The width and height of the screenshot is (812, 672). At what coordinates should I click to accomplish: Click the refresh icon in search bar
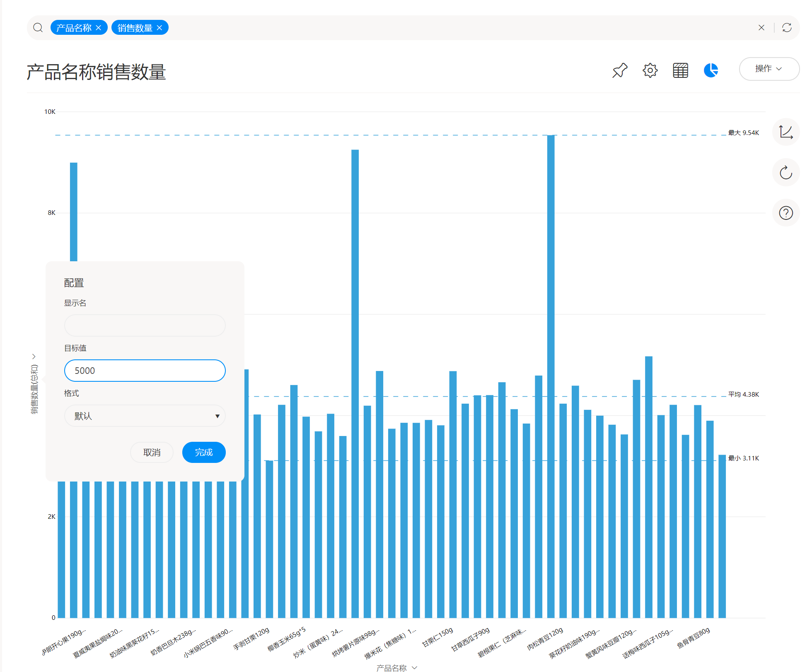pyautogui.click(x=787, y=28)
